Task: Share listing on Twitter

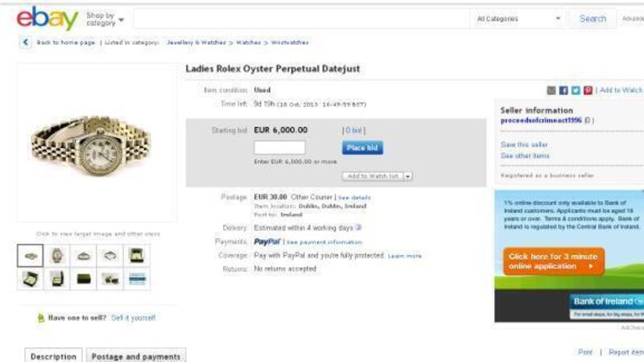Action: [576, 91]
